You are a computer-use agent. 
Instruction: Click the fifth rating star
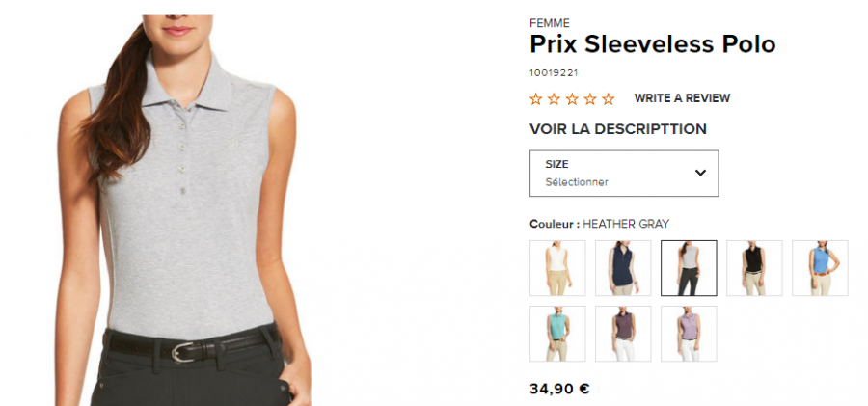[609, 99]
